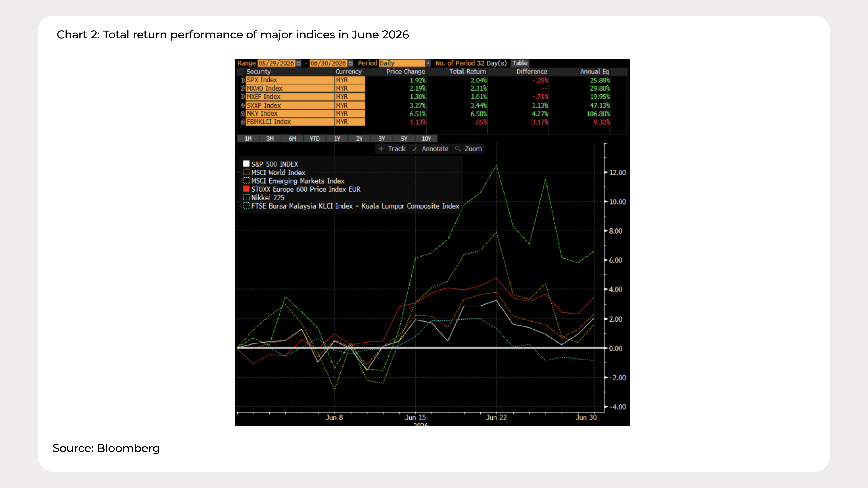Click the Security column header
The width and height of the screenshot is (868, 488).
(258, 72)
